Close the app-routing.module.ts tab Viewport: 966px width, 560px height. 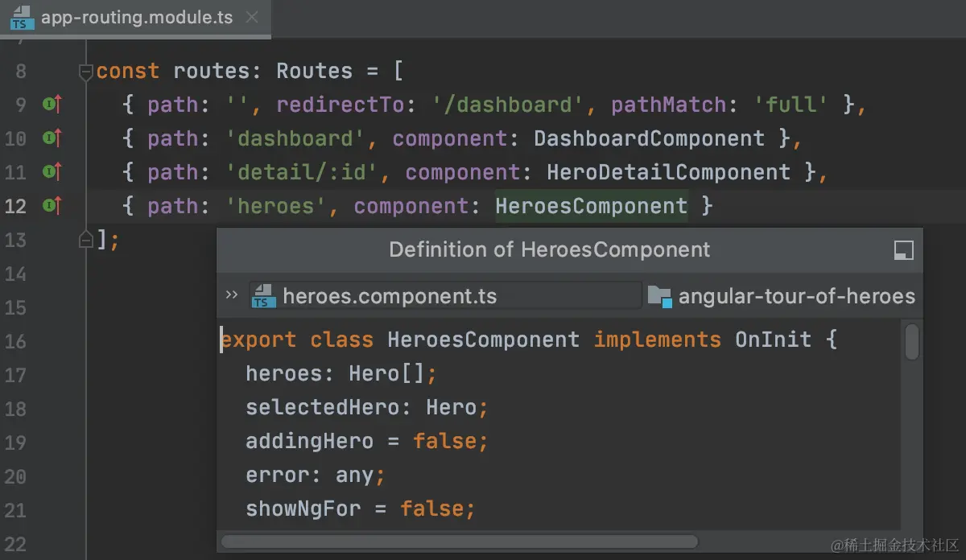click(252, 17)
